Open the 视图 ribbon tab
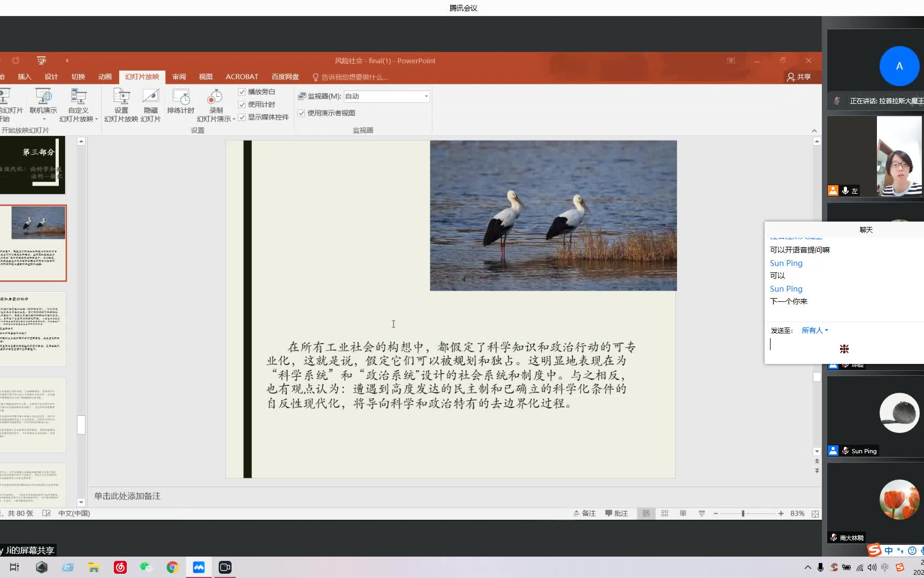The width and height of the screenshot is (924, 578). (x=206, y=77)
